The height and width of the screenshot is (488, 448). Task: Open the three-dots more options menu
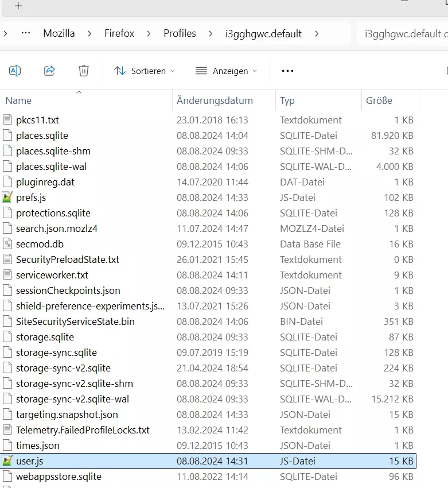click(287, 71)
